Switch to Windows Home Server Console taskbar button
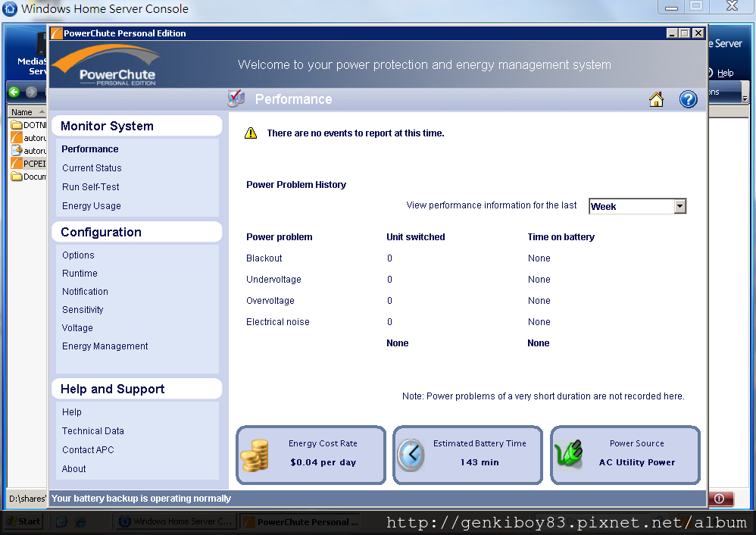Screen dimensions: 756x535 point(176,521)
